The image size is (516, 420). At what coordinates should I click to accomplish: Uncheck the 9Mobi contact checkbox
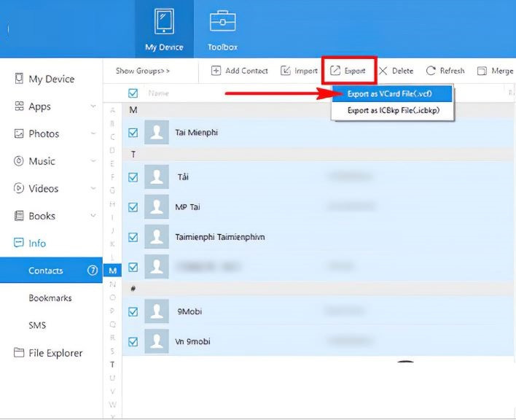click(x=133, y=311)
